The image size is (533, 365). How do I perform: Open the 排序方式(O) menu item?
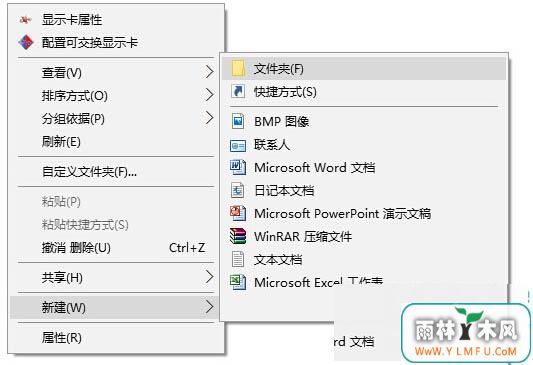click(x=116, y=95)
